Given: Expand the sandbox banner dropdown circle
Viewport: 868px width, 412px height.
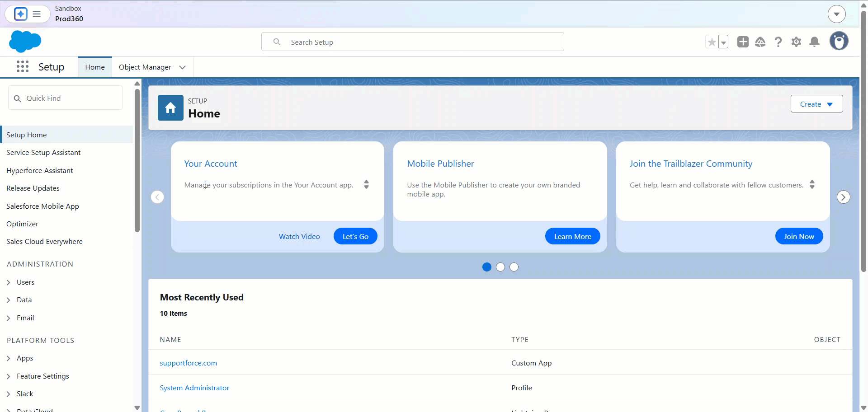Looking at the screenshot, I should (837, 14).
